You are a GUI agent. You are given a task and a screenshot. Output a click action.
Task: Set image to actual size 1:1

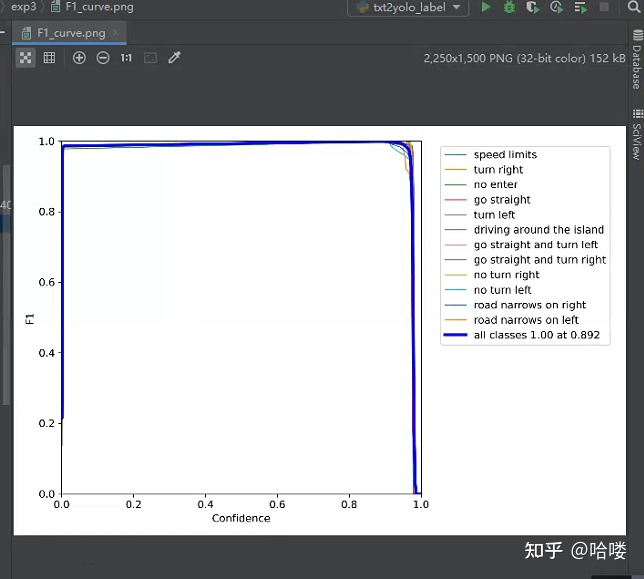(126, 58)
